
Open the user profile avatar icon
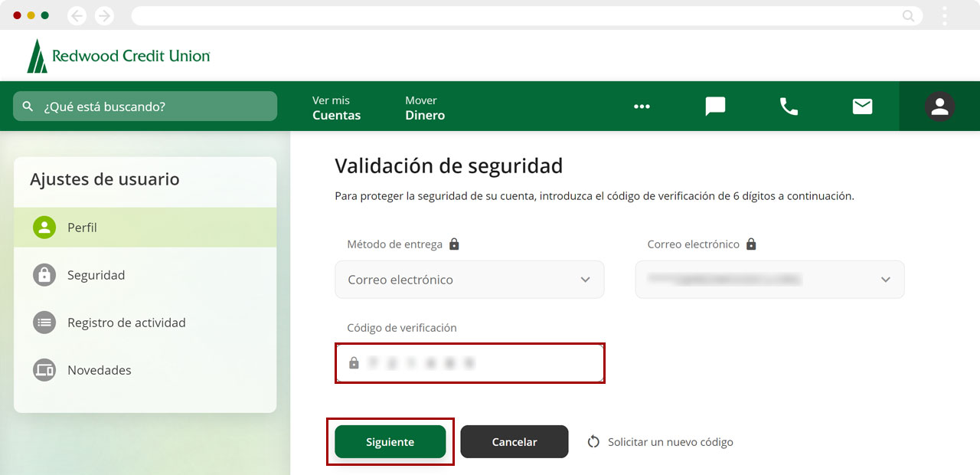pos(939,106)
